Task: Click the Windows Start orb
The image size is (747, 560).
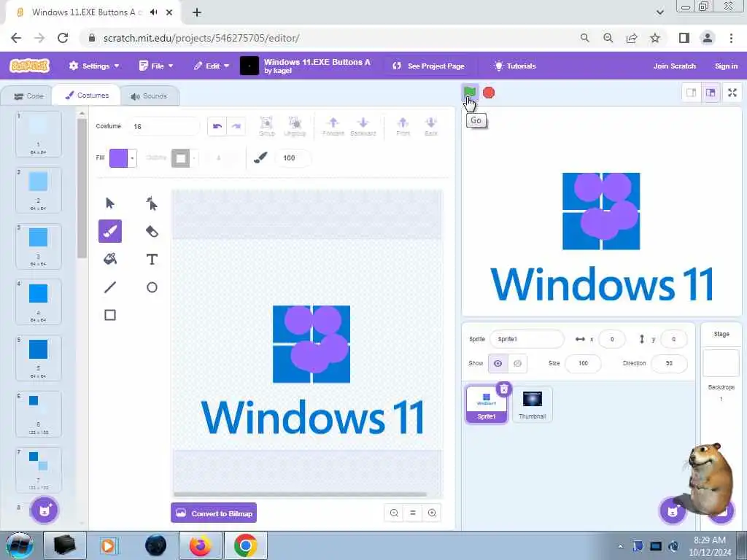Action: pyautogui.click(x=19, y=545)
